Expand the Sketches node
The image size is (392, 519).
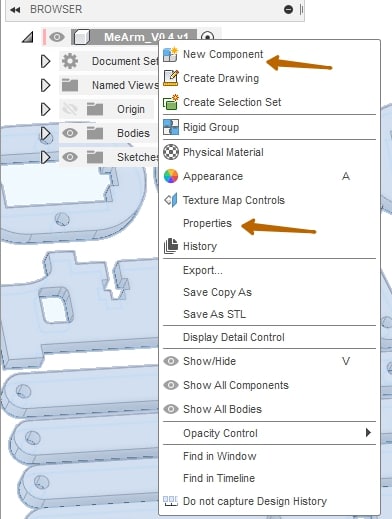45,157
